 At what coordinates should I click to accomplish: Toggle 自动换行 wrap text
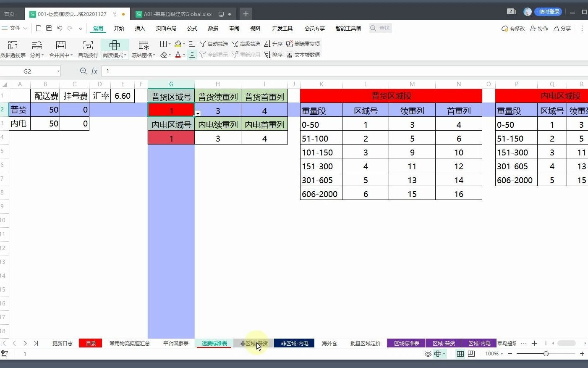tap(88, 49)
